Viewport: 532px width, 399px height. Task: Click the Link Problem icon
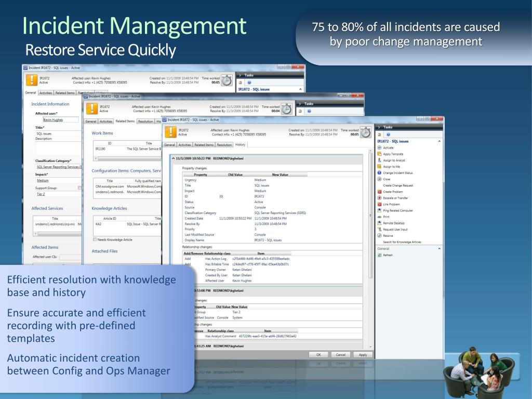pyautogui.click(x=379, y=204)
